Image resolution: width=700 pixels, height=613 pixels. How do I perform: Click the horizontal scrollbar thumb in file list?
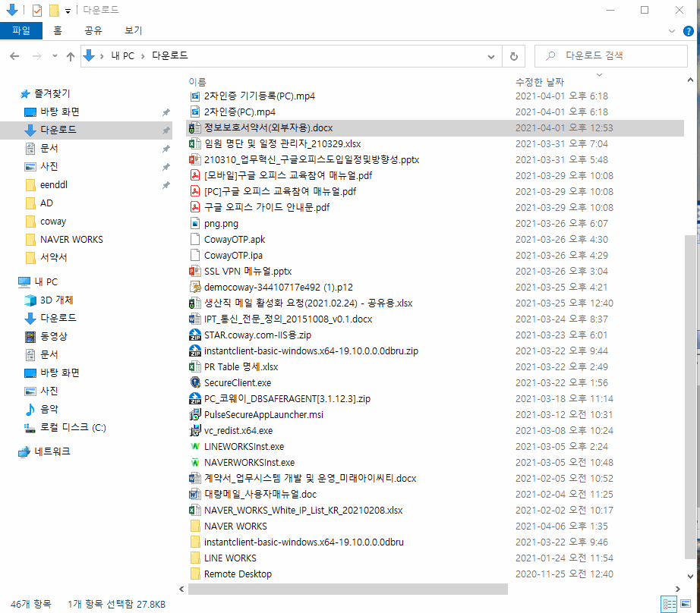point(348,589)
